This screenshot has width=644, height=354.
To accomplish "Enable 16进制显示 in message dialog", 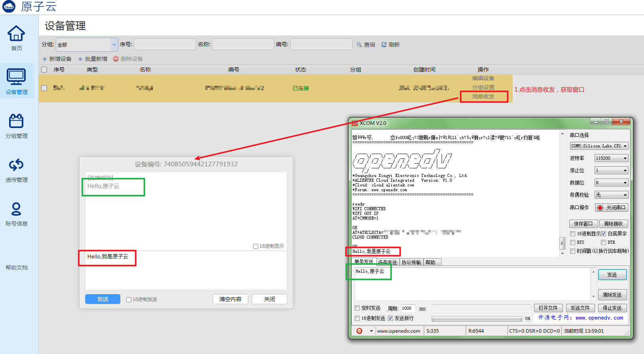I will pos(255,246).
